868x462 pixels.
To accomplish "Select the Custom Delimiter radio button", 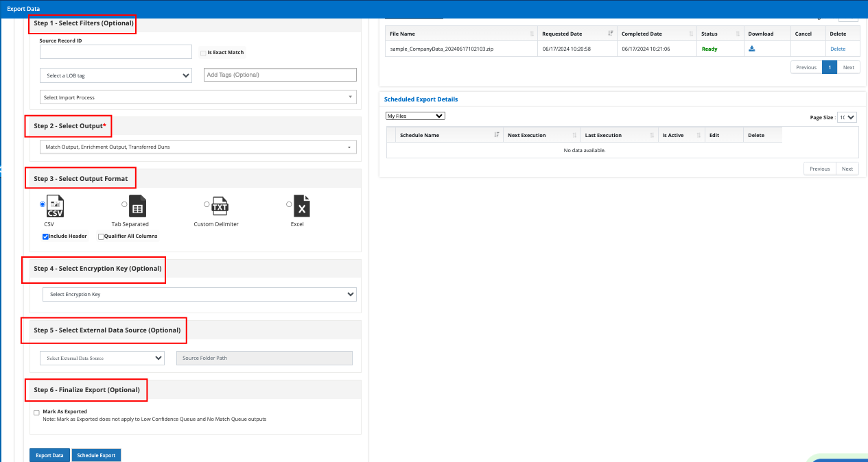I will (x=207, y=204).
